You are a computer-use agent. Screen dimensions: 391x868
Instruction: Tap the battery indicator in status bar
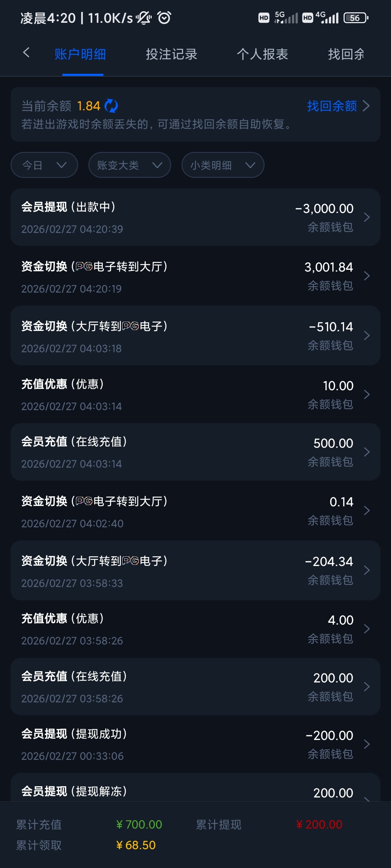coord(356,18)
